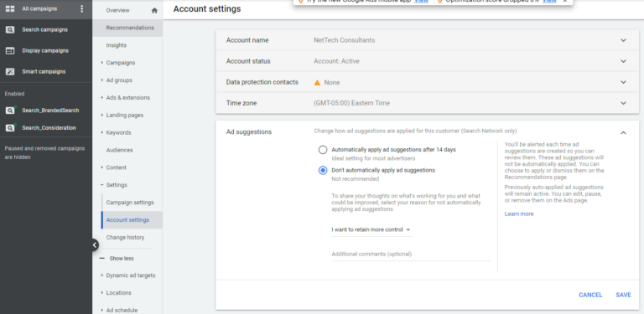Click the Smart campaigns wand icon
The width and height of the screenshot is (644, 314).
click(10, 71)
